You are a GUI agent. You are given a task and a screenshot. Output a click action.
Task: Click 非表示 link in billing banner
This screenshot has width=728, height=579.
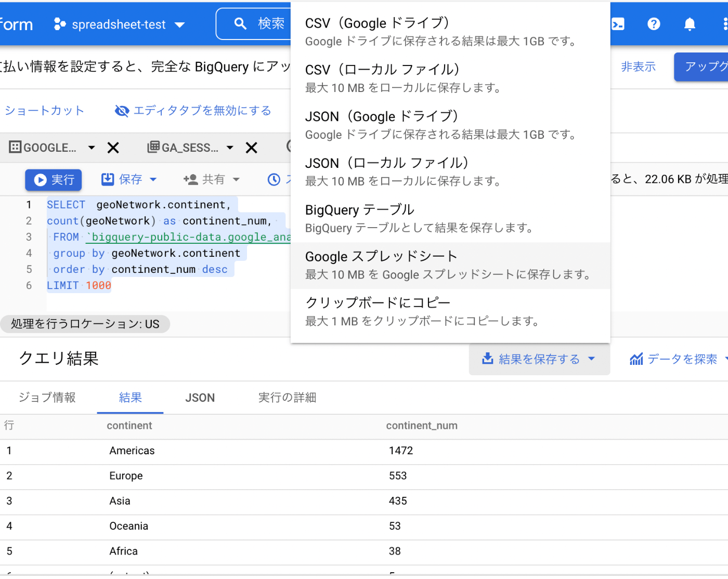click(638, 67)
